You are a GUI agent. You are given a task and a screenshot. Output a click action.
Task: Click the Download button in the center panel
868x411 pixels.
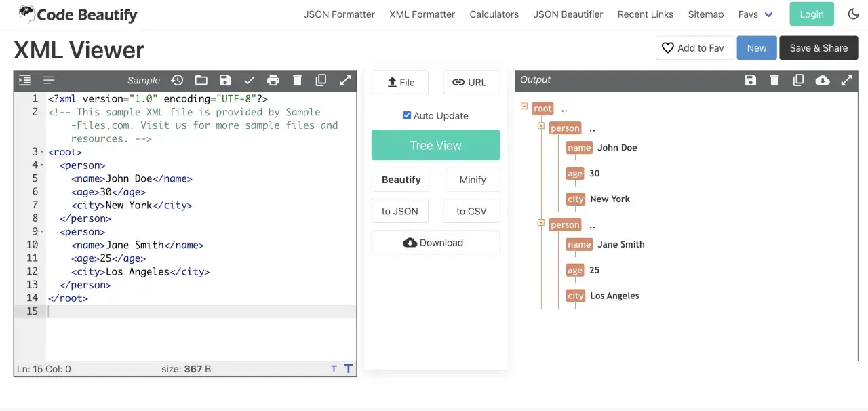pos(435,242)
